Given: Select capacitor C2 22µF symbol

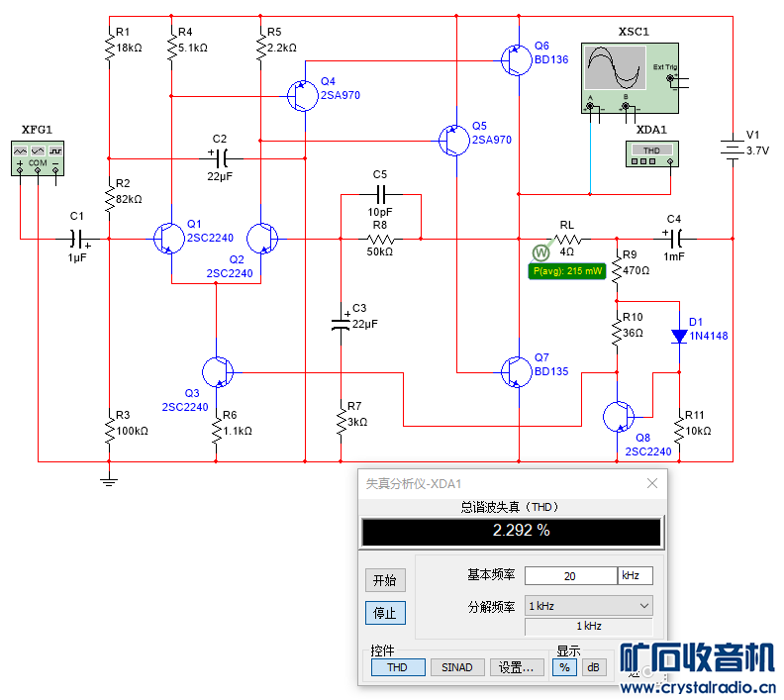Looking at the screenshot, I should pos(220,158).
